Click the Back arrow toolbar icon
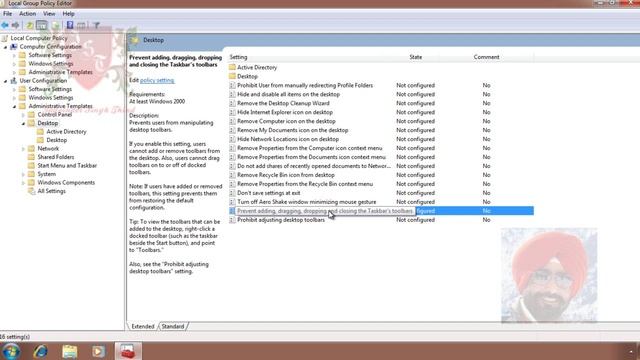This screenshot has width=640, height=360. (x=5, y=25)
